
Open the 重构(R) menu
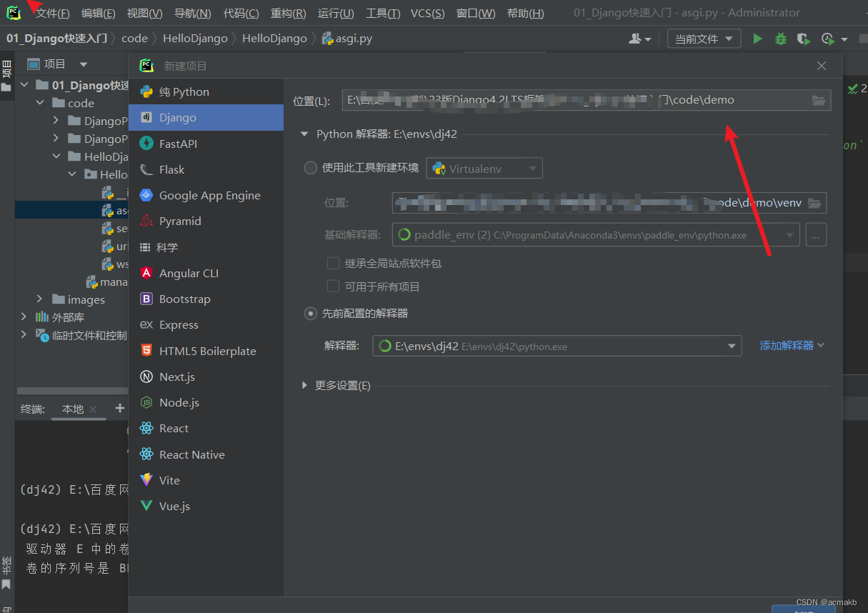pyautogui.click(x=289, y=14)
